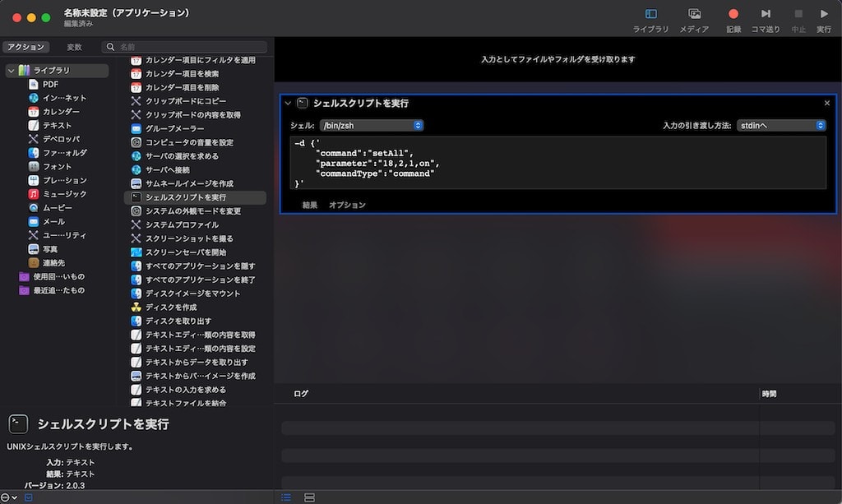Screen dimensions: 842x504
Task: Open the シェル /bin/zsh dropdown
Action: [x=371, y=126]
